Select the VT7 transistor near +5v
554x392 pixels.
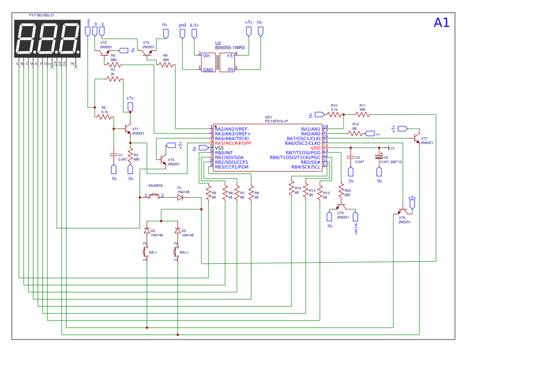417,138
